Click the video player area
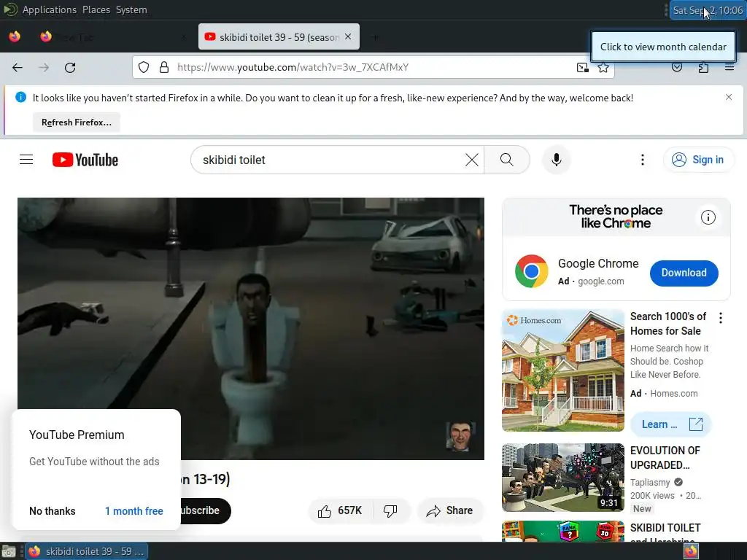 [251, 329]
